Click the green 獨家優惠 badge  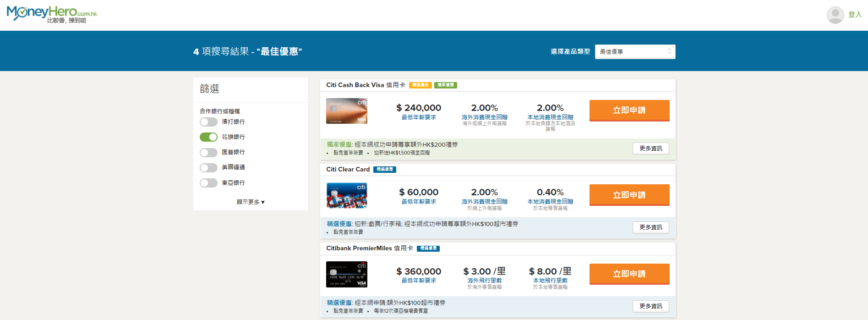click(446, 85)
